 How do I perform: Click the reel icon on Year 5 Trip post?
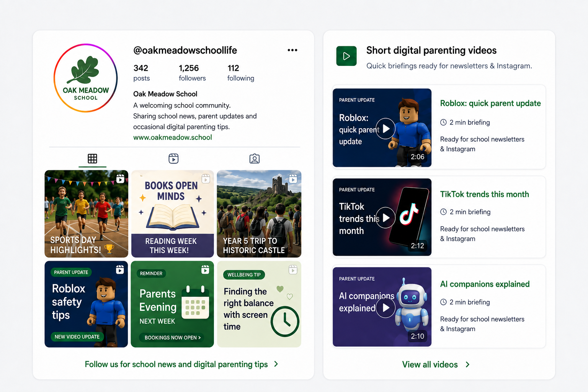click(293, 179)
